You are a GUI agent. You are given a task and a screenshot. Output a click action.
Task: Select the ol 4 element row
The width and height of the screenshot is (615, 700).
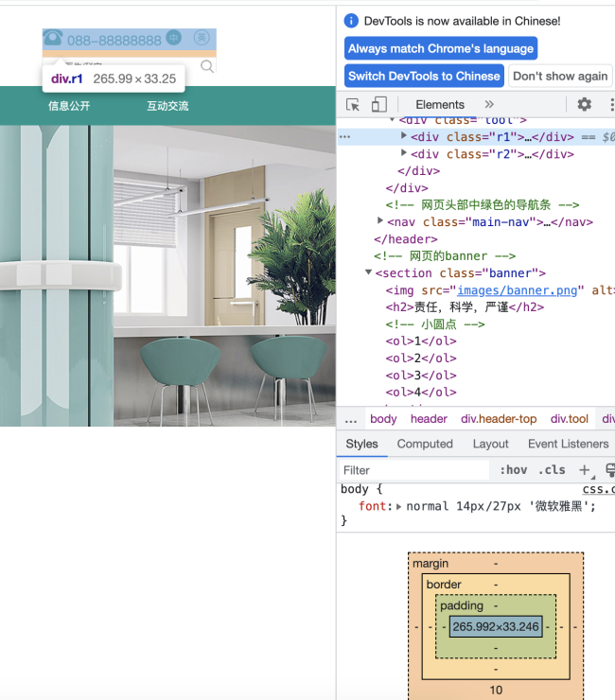[x=421, y=392]
